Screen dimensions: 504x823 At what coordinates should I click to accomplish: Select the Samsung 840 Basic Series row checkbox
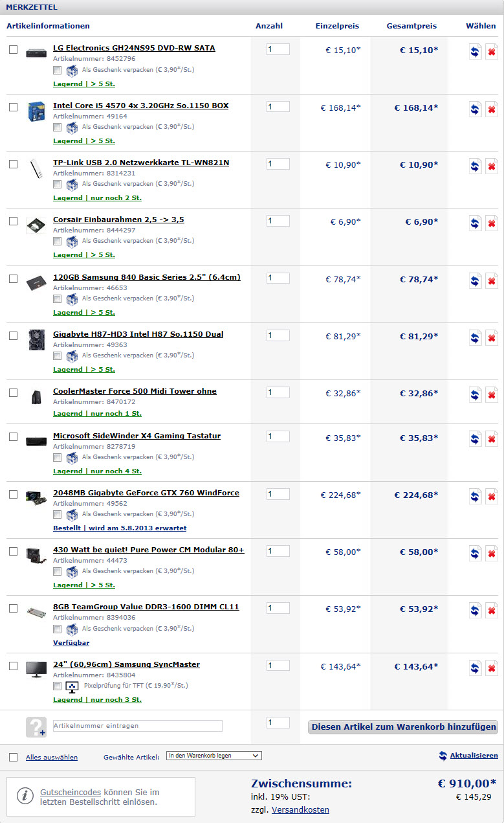coord(14,278)
